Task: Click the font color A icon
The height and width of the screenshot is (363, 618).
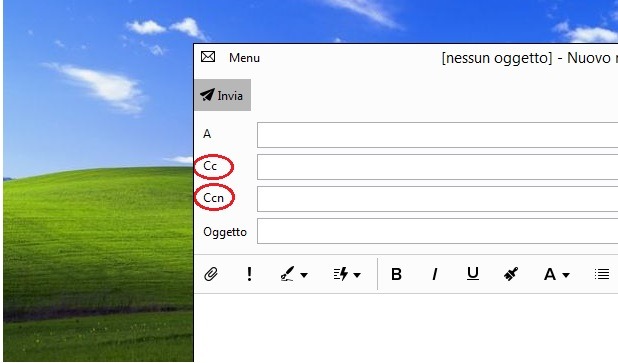Action: (549, 274)
